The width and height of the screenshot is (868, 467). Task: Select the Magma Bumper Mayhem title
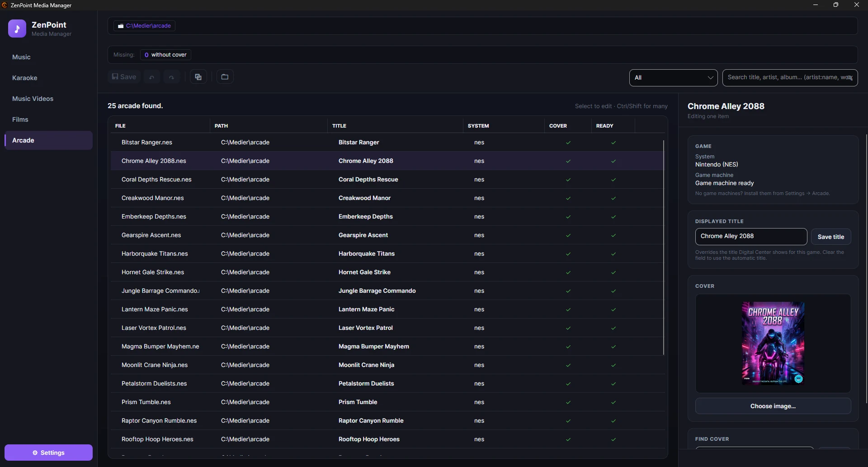(374, 347)
